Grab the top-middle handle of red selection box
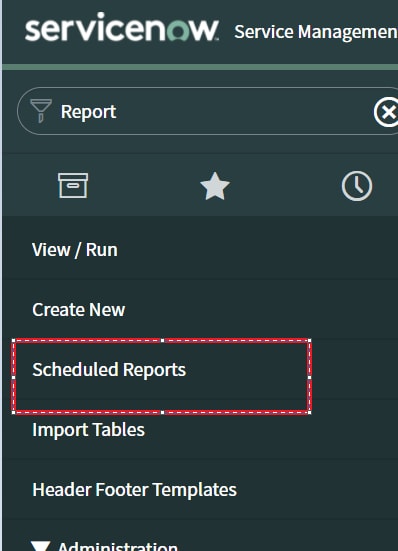The width and height of the screenshot is (398, 551). click(162, 340)
